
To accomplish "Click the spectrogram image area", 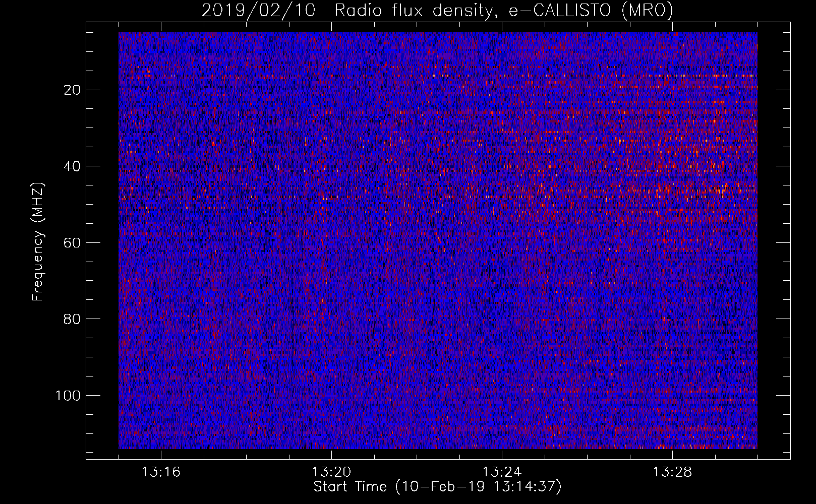I will (x=438, y=240).
